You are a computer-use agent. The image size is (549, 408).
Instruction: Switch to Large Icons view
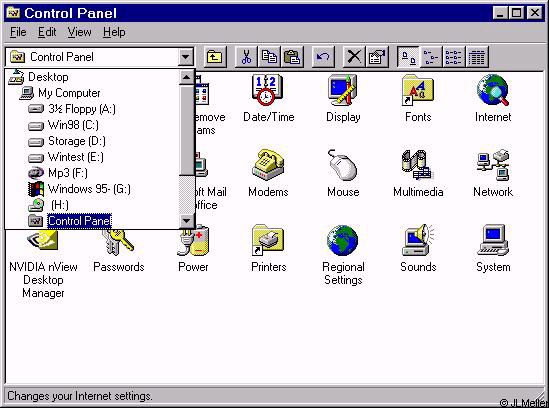408,57
